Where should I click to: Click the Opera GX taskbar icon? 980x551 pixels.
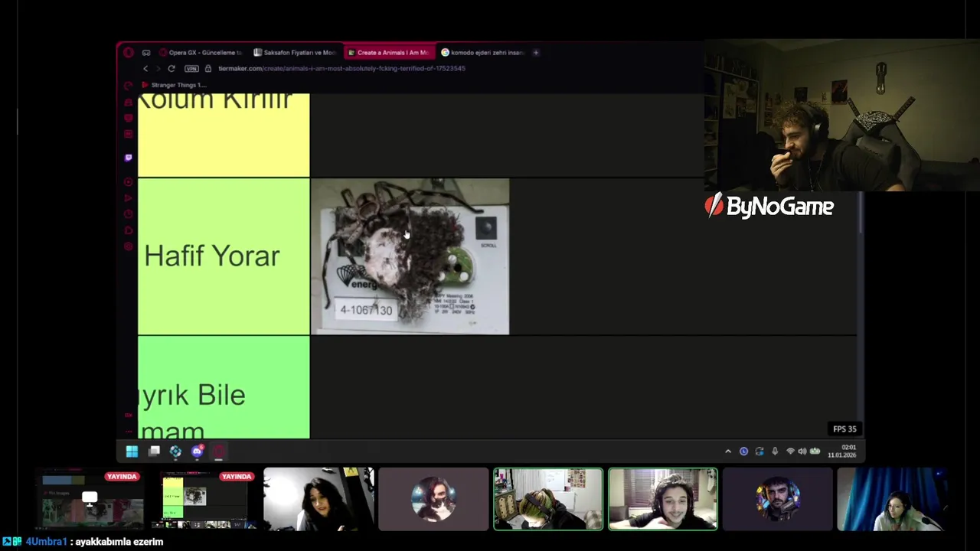click(x=219, y=452)
